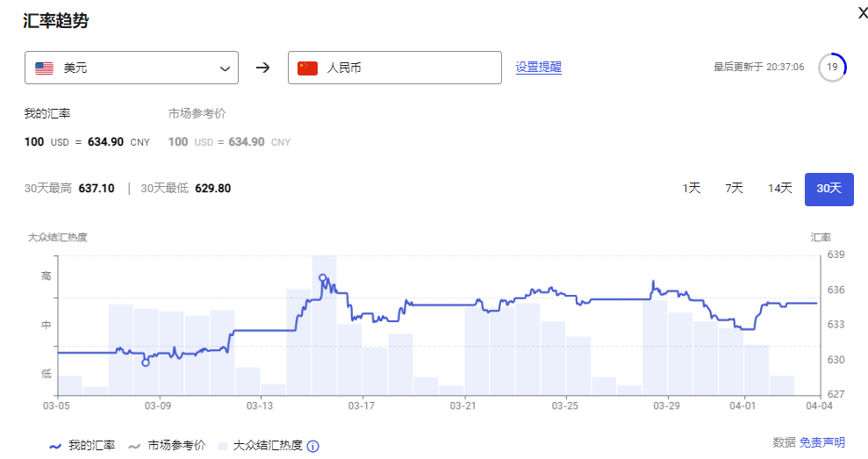Switch to the 1天 range tab
The image size is (868, 459).
pyautogui.click(x=692, y=188)
